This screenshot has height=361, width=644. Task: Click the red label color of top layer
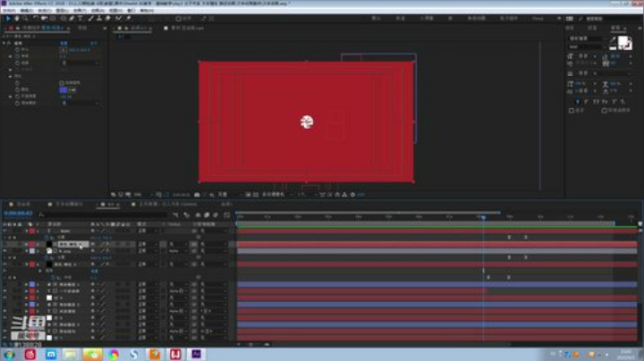click(x=32, y=231)
